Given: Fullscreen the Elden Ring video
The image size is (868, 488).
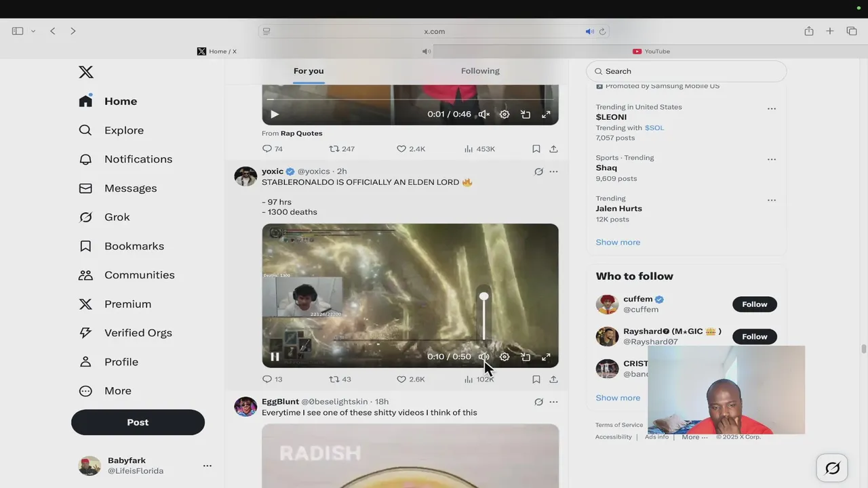Looking at the screenshot, I should pyautogui.click(x=546, y=357).
